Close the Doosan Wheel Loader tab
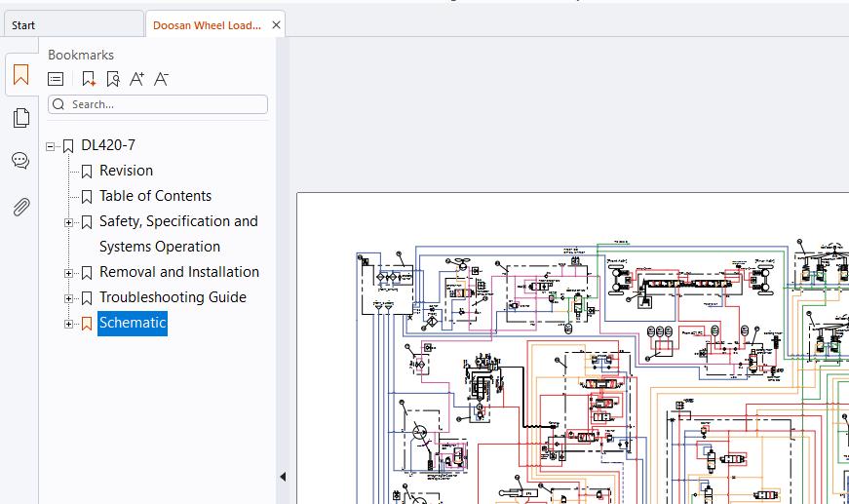The height and width of the screenshot is (504, 849). tap(276, 25)
